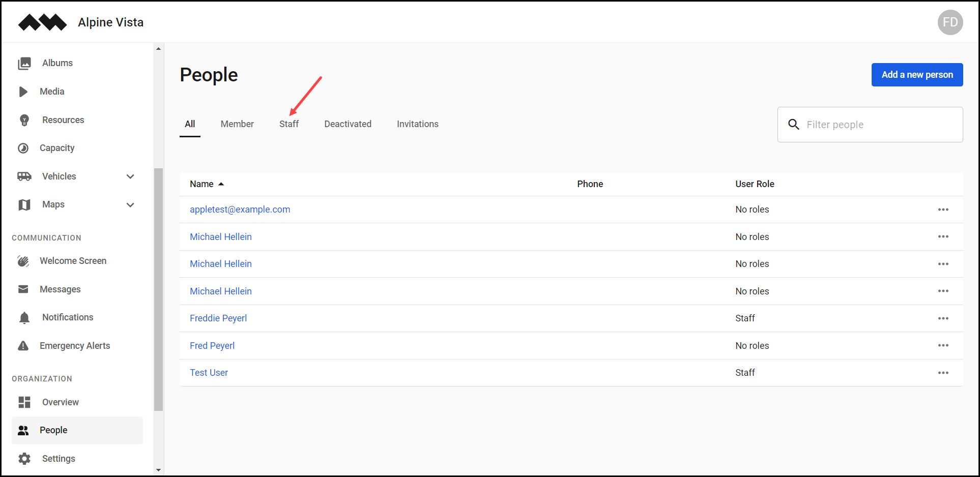
Task: Select the Media sidebar icon
Action: 52,92
